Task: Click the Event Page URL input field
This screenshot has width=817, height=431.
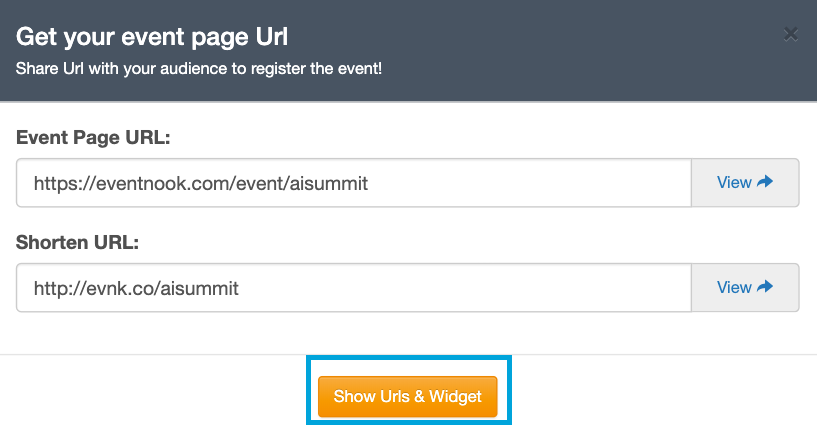Action: pos(354,183)
